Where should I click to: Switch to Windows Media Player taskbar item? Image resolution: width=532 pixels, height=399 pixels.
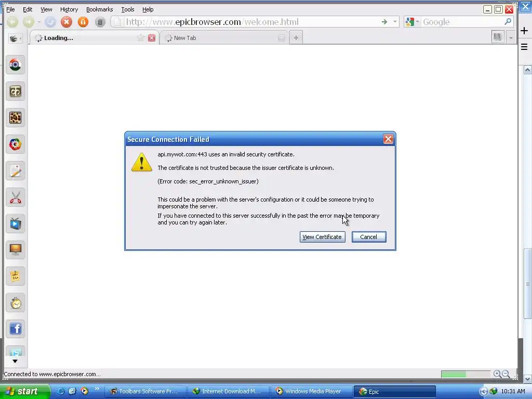[311, 391]
